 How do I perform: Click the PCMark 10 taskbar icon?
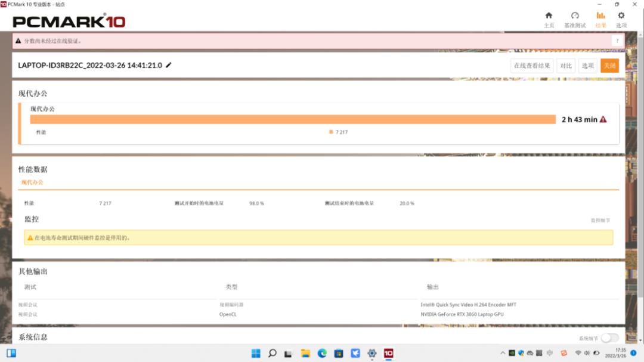389,354
